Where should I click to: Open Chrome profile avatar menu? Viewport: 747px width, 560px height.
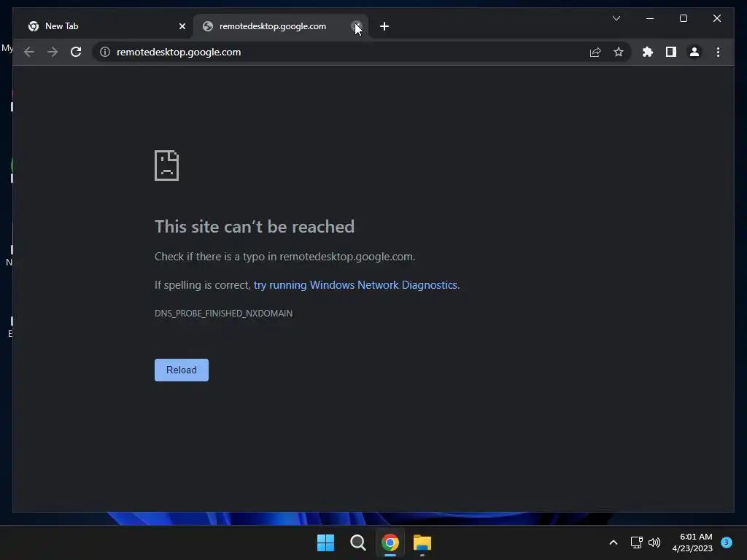[694, 52]
